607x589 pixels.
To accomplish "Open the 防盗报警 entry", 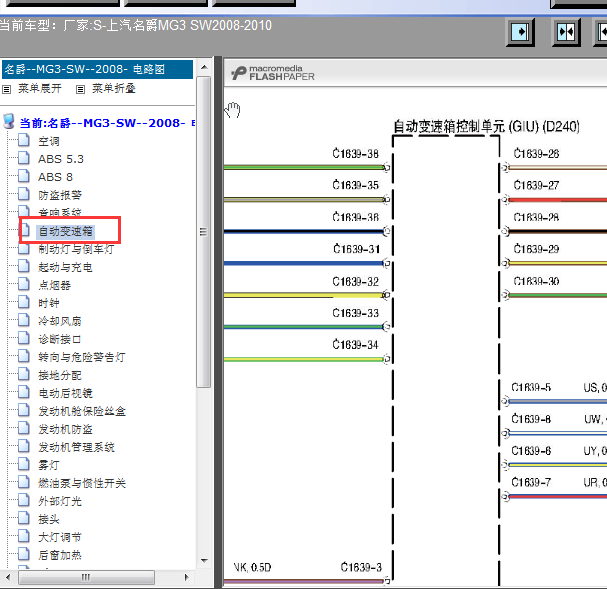I will tap(60, 195).
